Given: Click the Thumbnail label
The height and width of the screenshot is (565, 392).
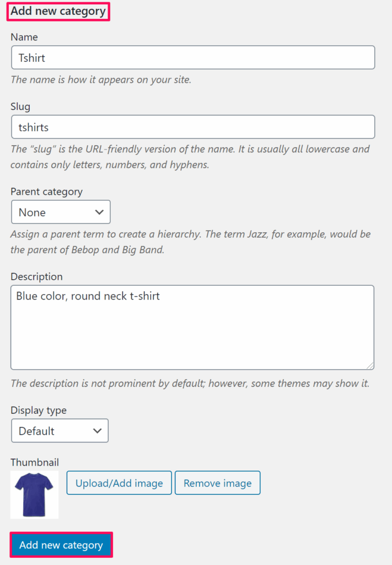Looking at the screenshot, I should coord(35,462).
